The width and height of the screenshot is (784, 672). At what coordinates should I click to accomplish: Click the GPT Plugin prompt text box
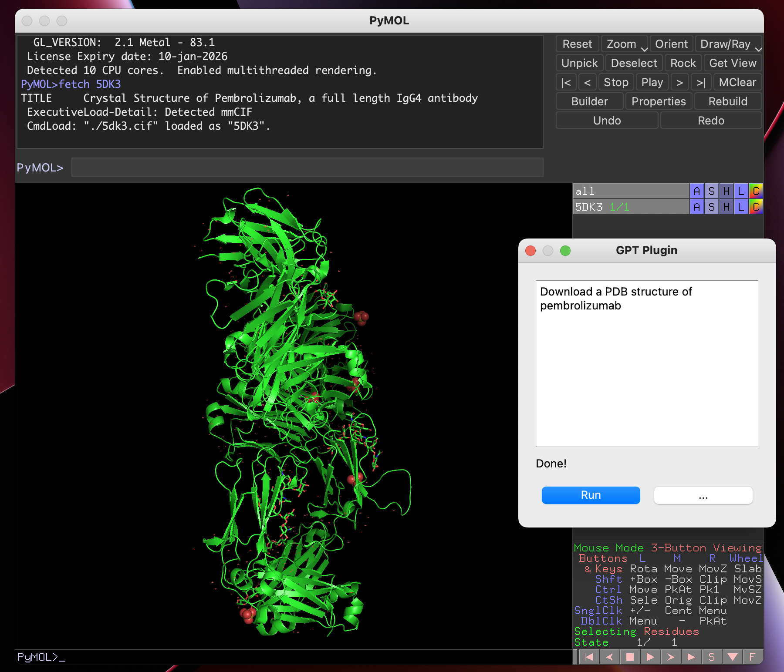click(x=647, y=363)
